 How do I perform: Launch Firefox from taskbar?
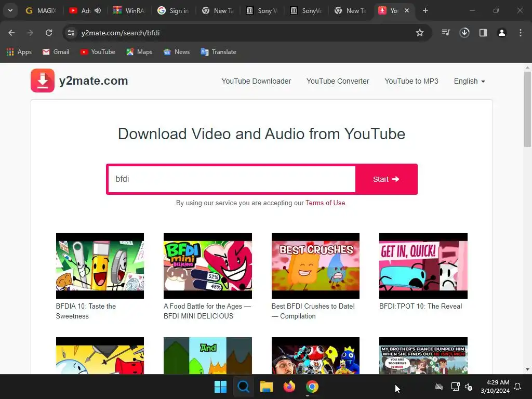coord(289,387)
